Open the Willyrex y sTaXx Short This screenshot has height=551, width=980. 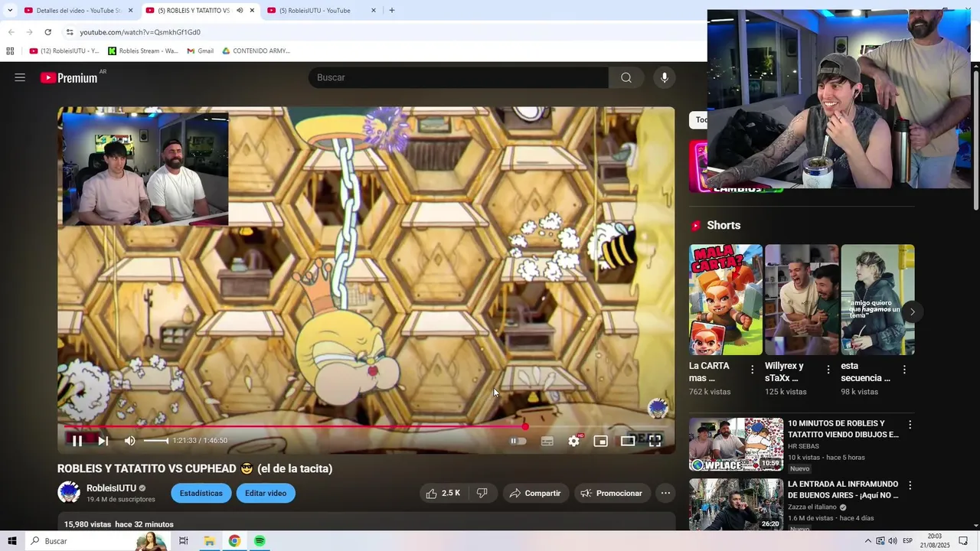[802, 299]
